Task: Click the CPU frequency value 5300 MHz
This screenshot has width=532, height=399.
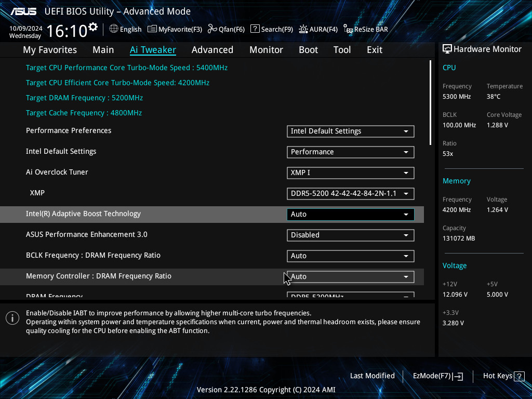Action: [456, 97]
